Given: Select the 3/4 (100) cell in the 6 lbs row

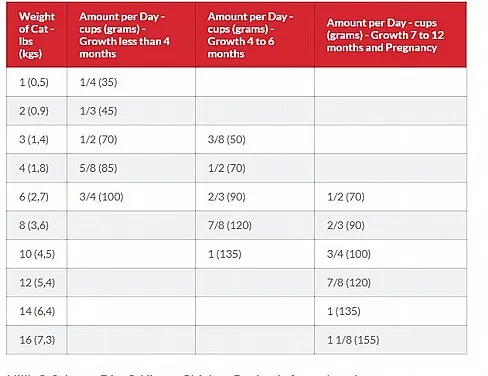Looking at the screenshot, I should click(131, 197).
